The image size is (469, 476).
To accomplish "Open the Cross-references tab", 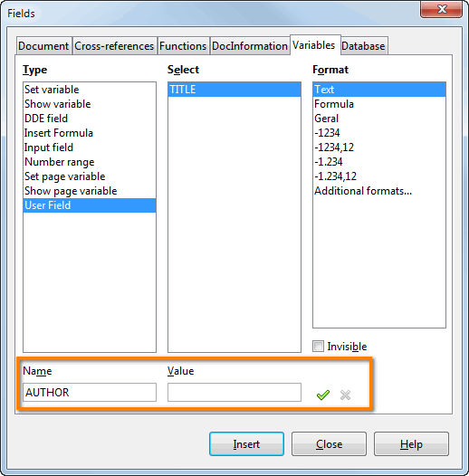I will click(x=114, y=46).
